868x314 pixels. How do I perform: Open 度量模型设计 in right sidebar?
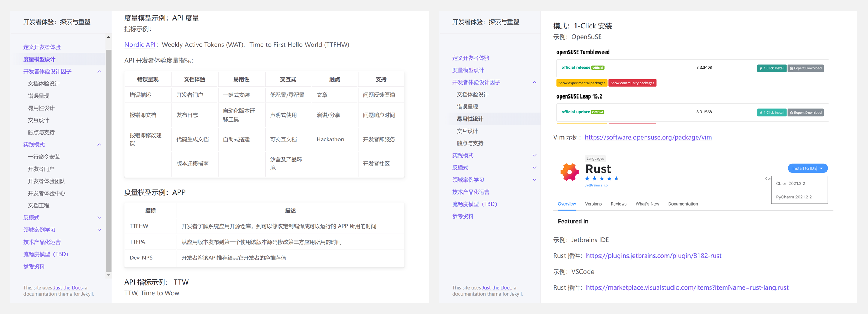pyautogui.click(x=468, y=70)
